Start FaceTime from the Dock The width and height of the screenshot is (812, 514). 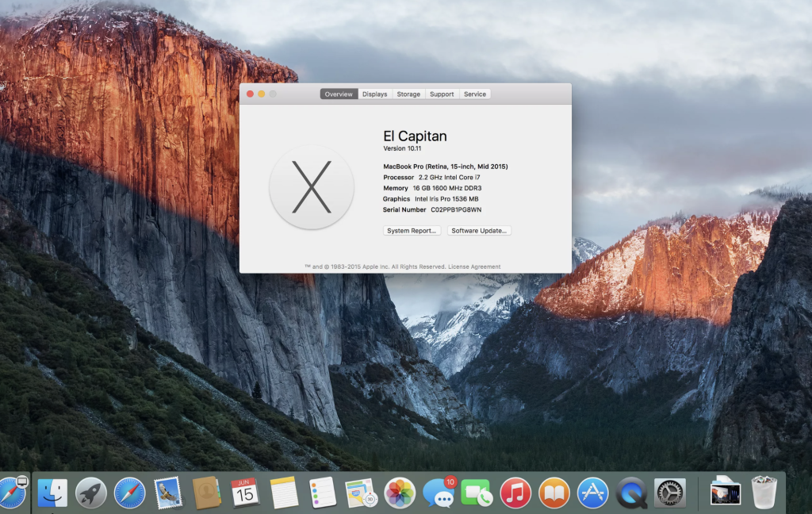pos(477,493)
